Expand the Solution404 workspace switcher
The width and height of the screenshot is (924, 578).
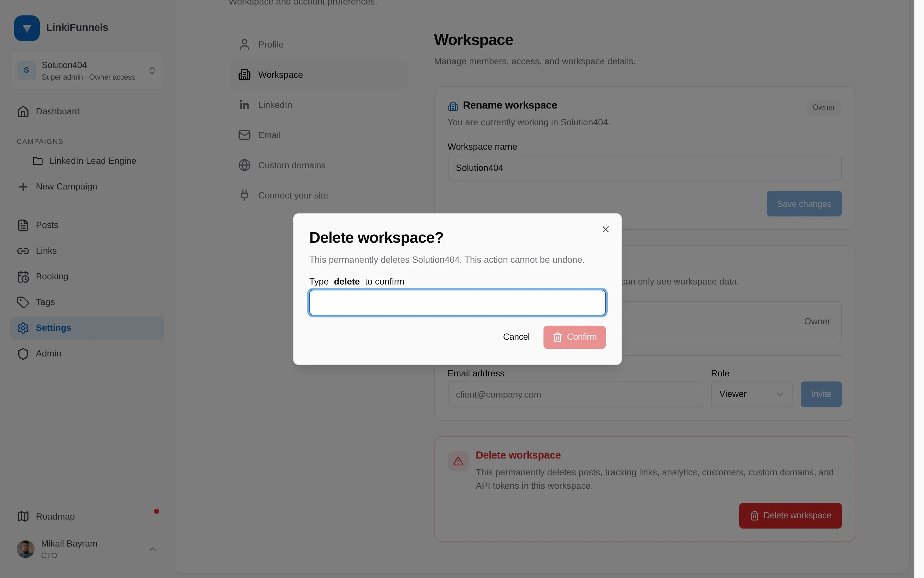[87, 71]
